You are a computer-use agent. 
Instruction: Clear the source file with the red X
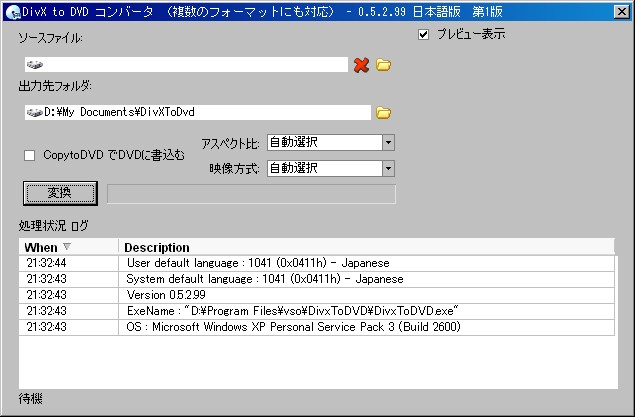pos(361,65)
